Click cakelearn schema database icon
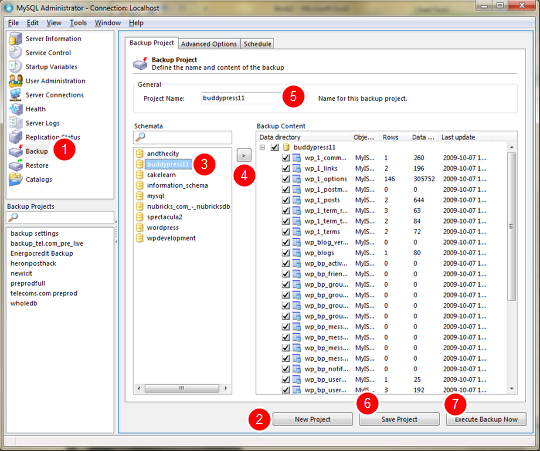This screenshot has height=451, width=540. pos(139,175)
